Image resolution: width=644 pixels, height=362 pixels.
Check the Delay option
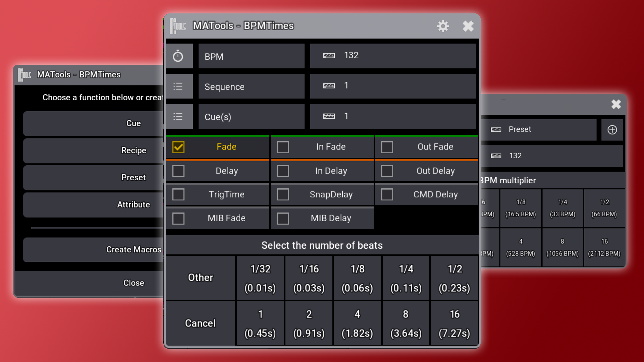point(178,171)
